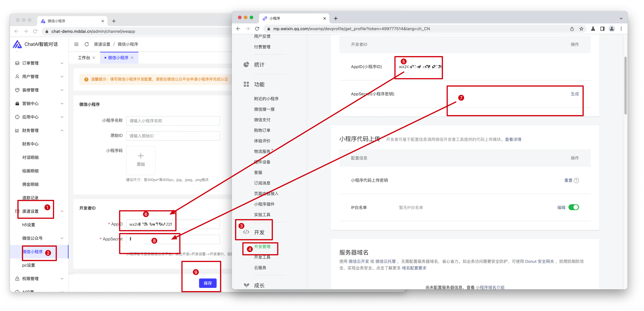Share the weixin page via share icon
Viewport: 644px width, 311px height.
[572, 29]
